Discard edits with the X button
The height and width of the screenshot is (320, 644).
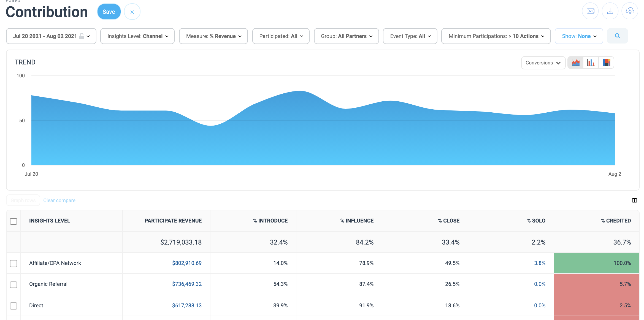132,12
